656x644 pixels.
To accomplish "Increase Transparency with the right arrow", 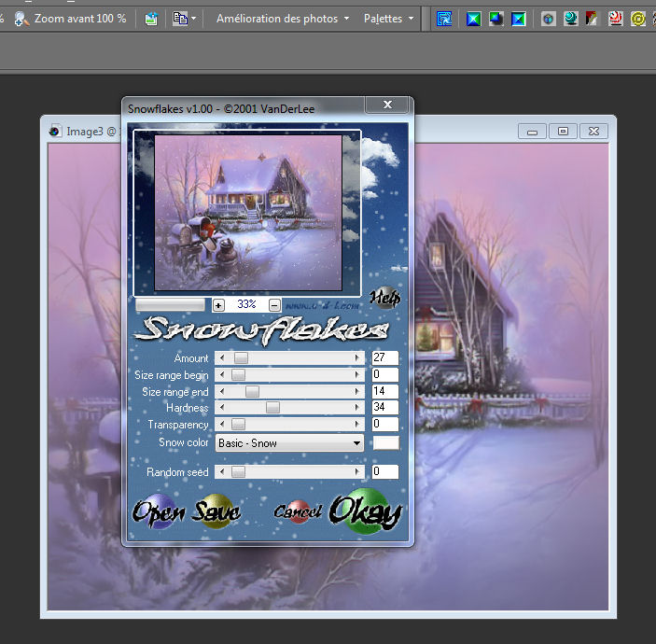I will 356,425.
